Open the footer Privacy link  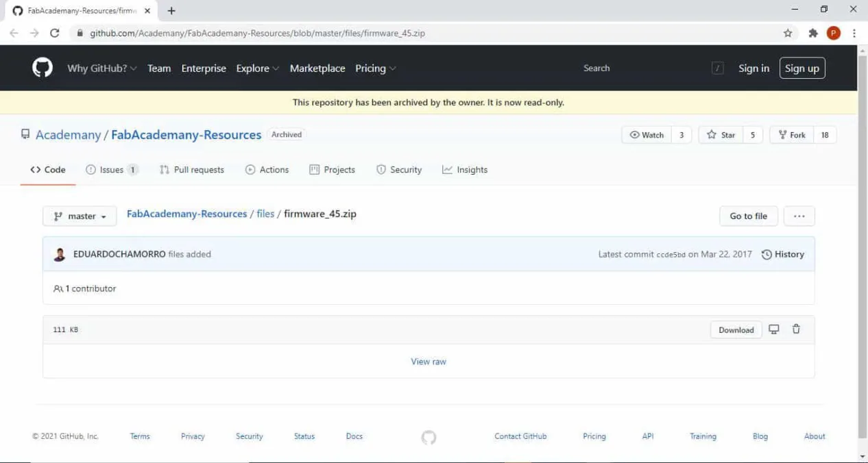[193, 436]
